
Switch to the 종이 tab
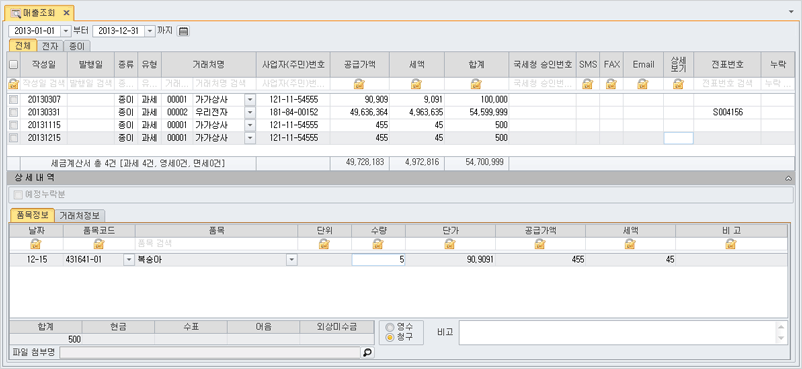click(76, 46)
